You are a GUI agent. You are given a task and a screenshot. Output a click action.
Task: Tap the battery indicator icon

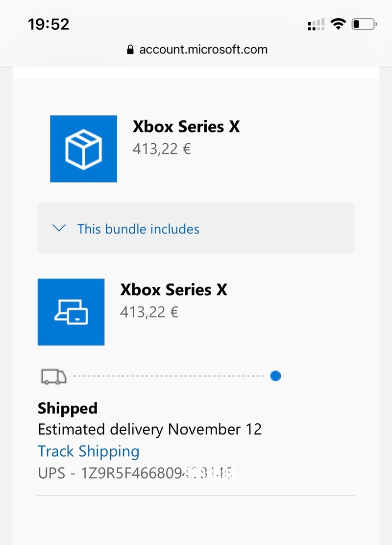[364, 24]
